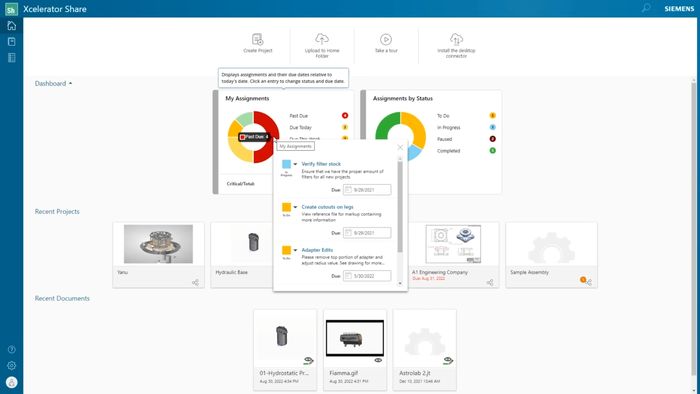Open user profile avatar icon

[x=12, y=382]
